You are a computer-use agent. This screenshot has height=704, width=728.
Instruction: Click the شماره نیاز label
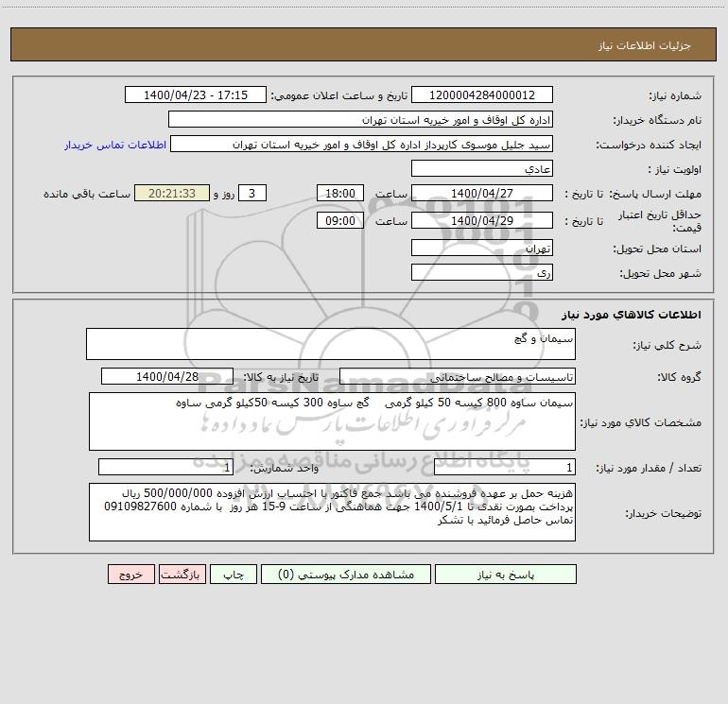tap(675, 95)
